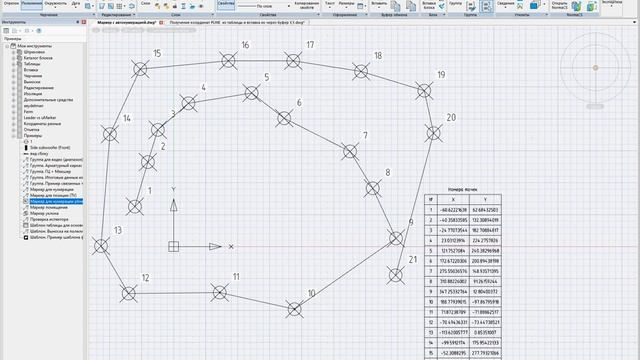Switch to Маркер с автонумерацией.dwg tab
This screenshot has width=640, height=360.
127,22
